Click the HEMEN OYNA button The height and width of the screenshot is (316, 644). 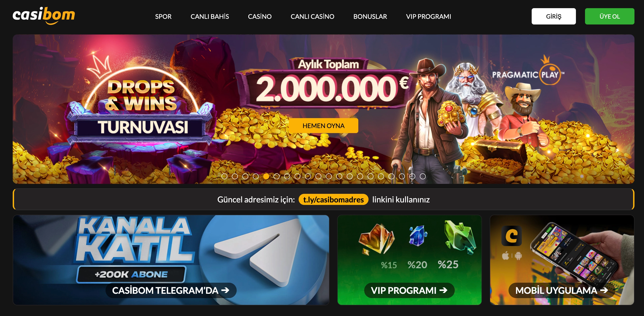click(323, 126)
